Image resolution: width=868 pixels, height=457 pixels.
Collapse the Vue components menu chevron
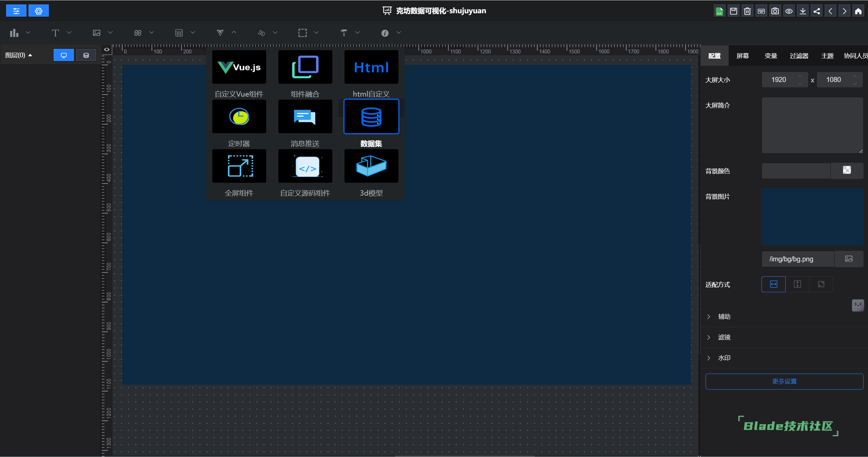[x=234, y=33]
